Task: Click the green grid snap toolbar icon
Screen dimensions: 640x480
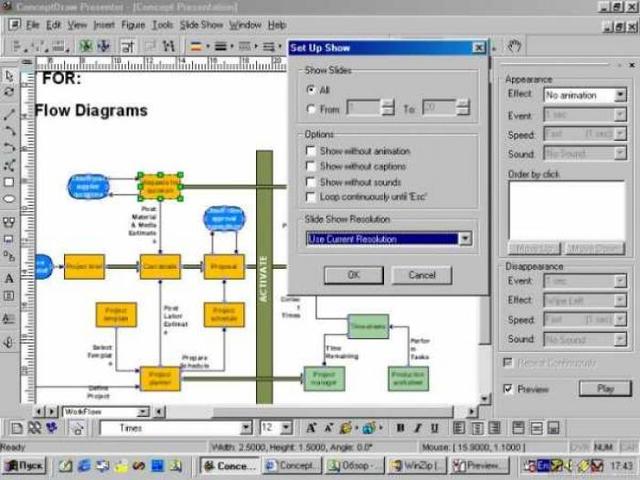Action: coord(86,46)
